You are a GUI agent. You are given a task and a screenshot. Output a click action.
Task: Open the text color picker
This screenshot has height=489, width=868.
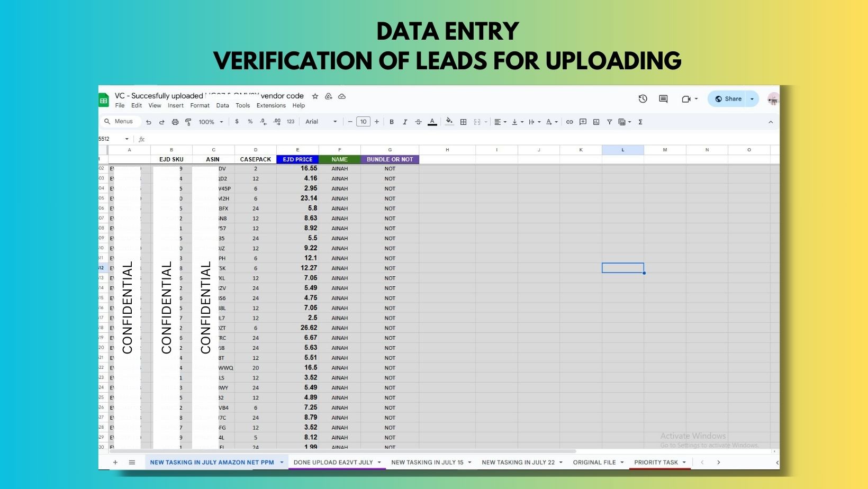point(432,122)
